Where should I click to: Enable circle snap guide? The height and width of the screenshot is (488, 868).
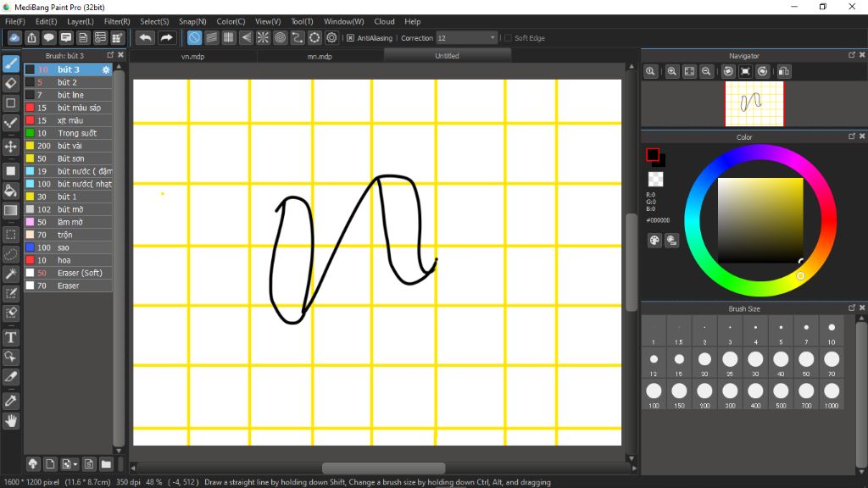pyautogui.click(x=280, y=37)
